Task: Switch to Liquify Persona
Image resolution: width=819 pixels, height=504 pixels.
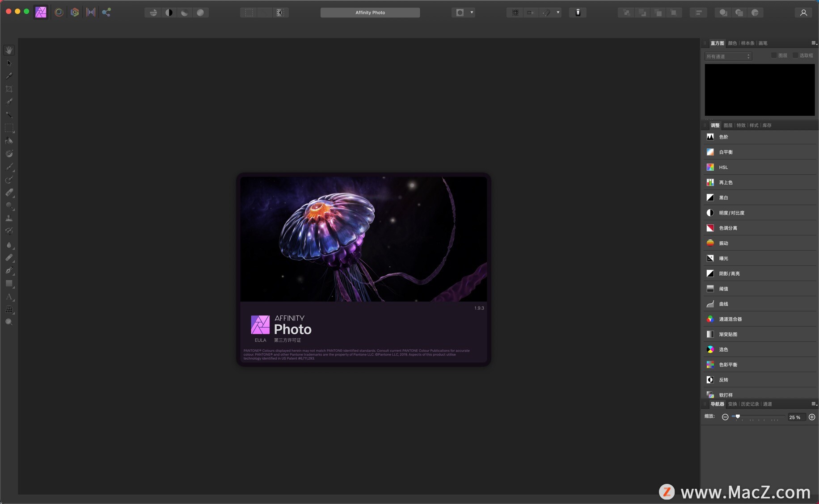Action: pos(59,12)
